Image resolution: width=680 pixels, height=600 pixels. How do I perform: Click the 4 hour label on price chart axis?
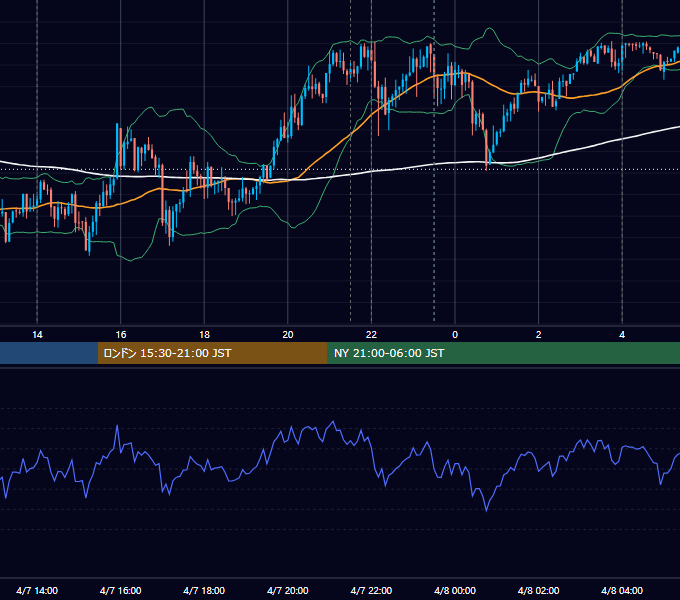point(622,335)
